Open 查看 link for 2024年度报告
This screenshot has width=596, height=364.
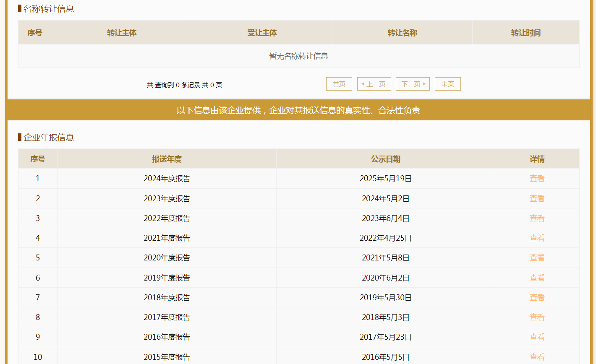[x=537, y=179]
